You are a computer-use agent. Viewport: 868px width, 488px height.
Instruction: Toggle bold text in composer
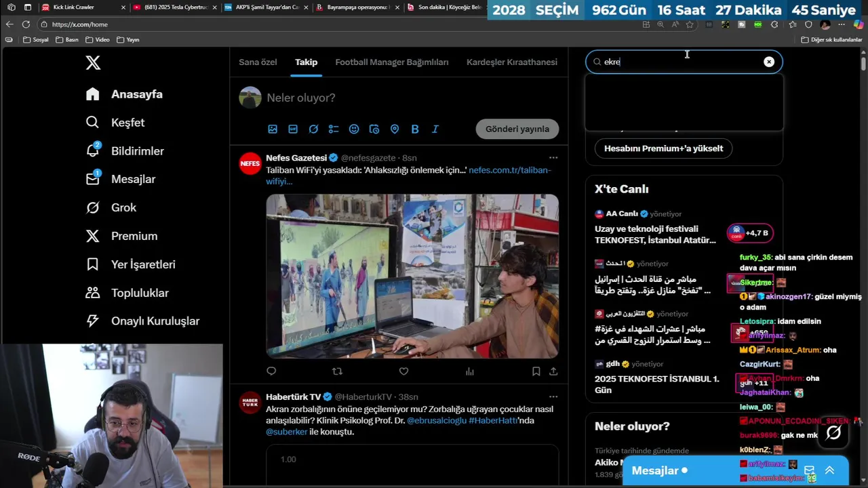[x=415, y=129]
